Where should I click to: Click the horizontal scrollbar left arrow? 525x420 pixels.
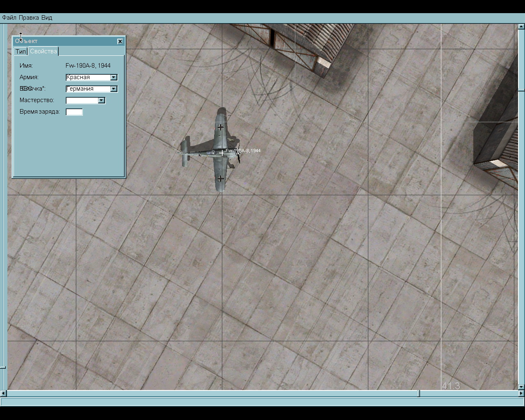pyautogui.click(x=3, y=393)
